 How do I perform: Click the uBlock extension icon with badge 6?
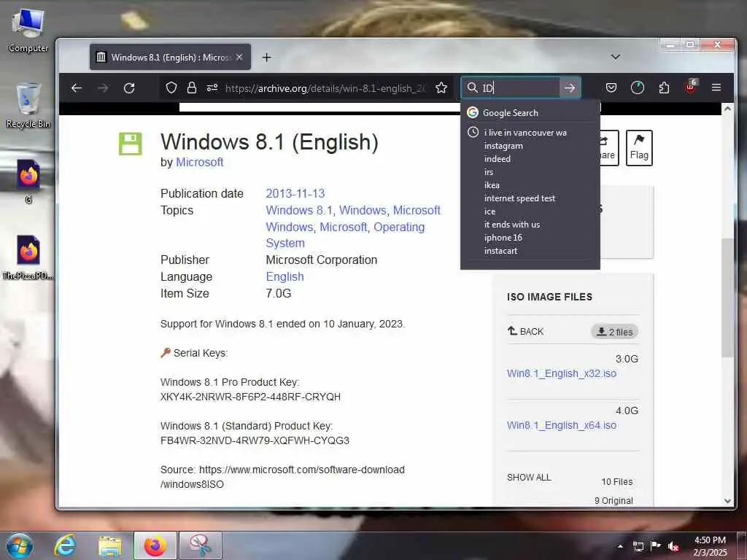point(690,87)
